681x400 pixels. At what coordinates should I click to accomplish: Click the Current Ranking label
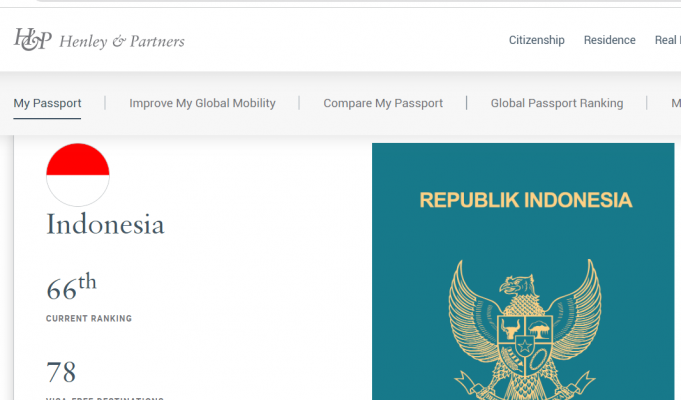tap(89, 319)
